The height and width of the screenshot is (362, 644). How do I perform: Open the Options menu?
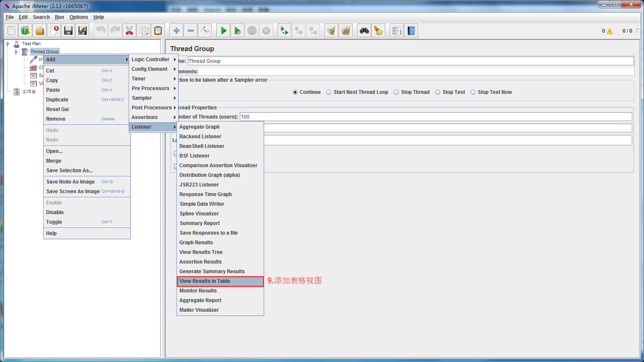pos(79,17)
